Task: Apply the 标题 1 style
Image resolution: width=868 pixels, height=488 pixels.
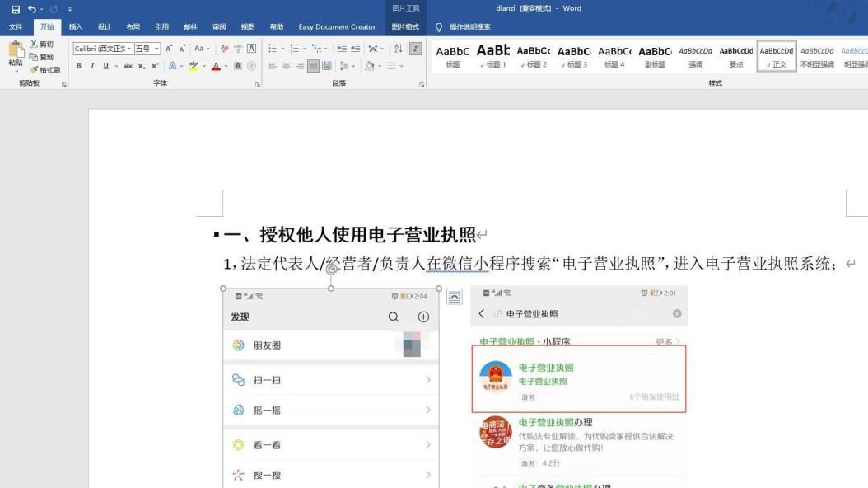Action: (x=493, y=56)
